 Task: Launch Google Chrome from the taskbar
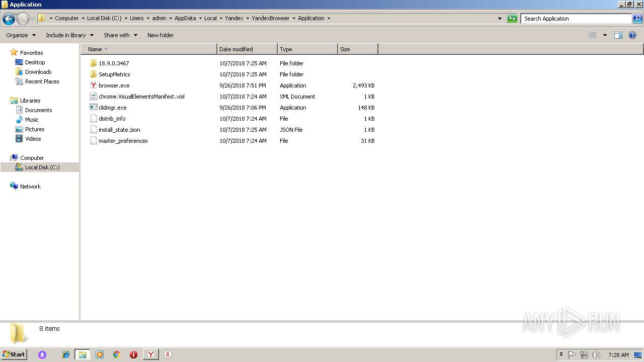click(116, 354)
